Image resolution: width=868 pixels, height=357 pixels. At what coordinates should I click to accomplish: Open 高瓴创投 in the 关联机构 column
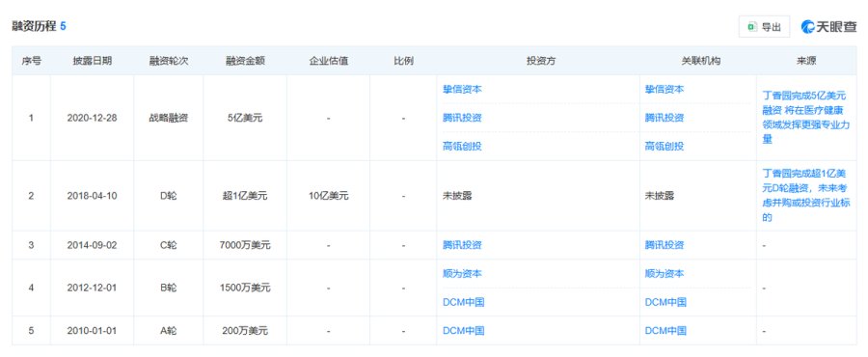click(665, 147)
